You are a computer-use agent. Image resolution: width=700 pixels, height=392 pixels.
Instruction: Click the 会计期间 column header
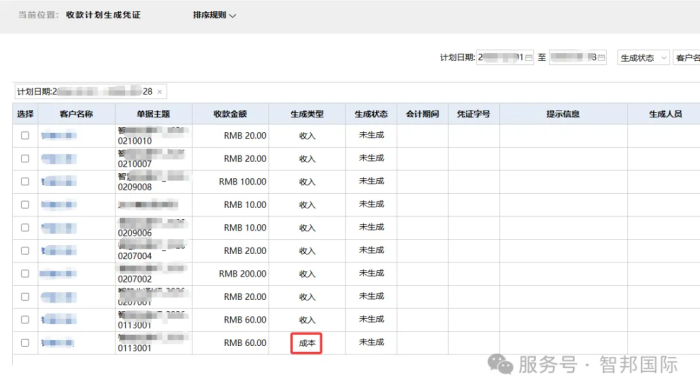(x=422, y=114)
